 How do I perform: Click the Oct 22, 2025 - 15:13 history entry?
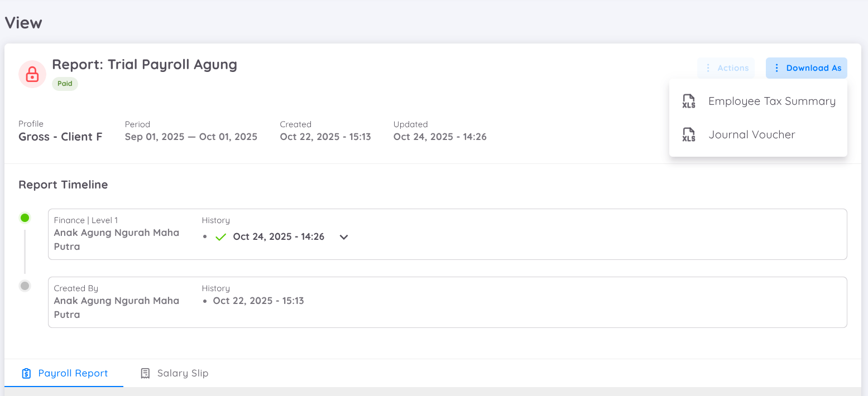click(258, 301)
